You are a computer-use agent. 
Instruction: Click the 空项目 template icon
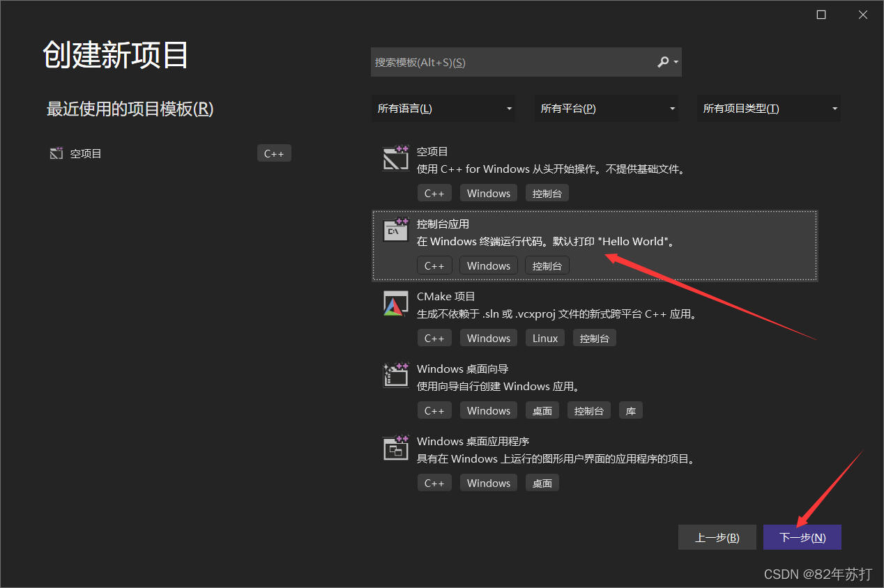[x=395, y=158]
